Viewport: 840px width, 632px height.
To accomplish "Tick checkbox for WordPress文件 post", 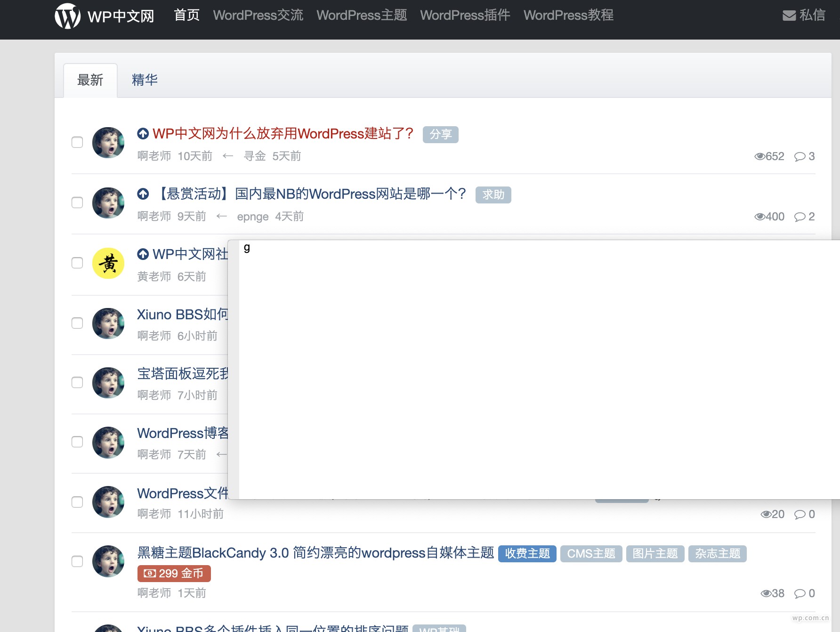I will coord(77,502).
